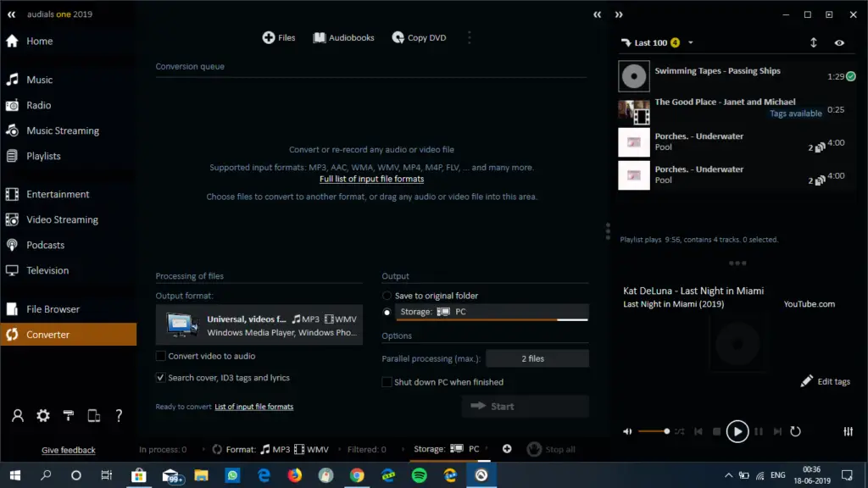Click Tags available on The Good Place

tap(795, 114)
